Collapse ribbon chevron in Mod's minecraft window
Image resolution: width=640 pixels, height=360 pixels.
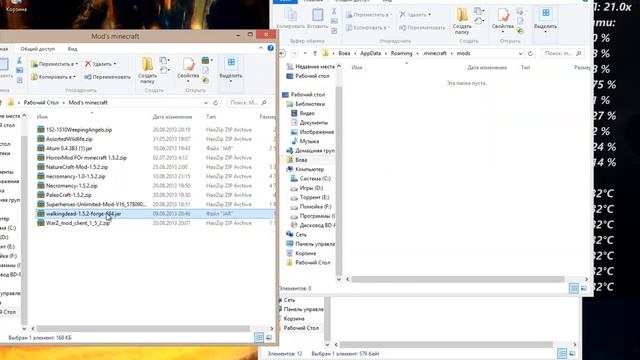[261, 48]
